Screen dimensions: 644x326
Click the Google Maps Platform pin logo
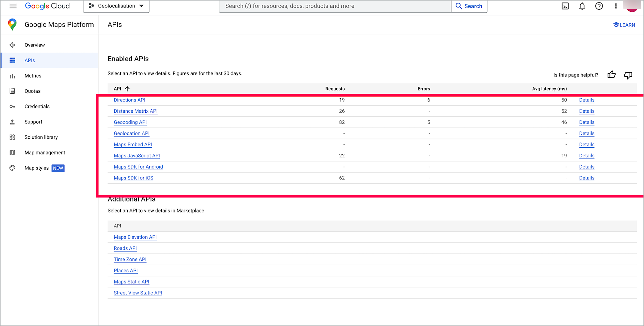click(x=12, y=25)
